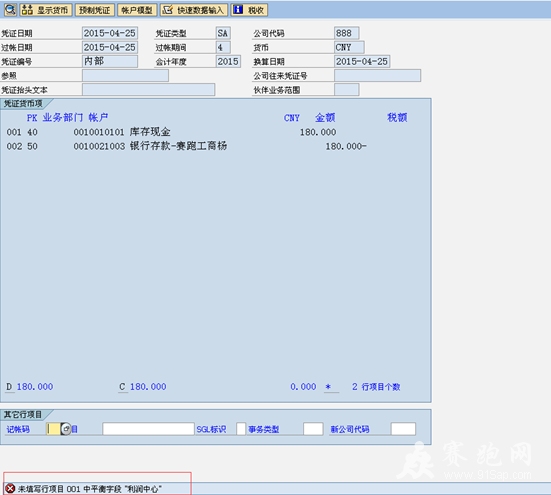Open search help next to 记帐码 field
This screenshot has width=551, height=495.
coord(66,429)
